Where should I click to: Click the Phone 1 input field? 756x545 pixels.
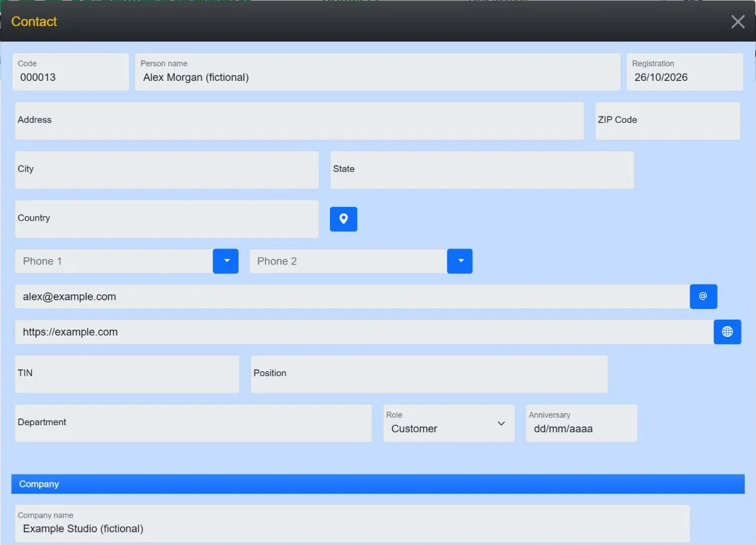point(114,261)
